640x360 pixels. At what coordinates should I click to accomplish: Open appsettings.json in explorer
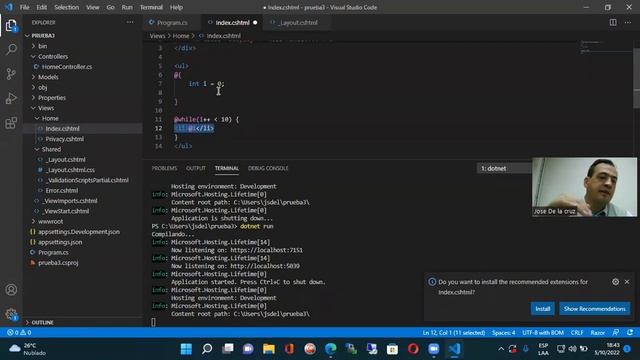click(60, 242)
